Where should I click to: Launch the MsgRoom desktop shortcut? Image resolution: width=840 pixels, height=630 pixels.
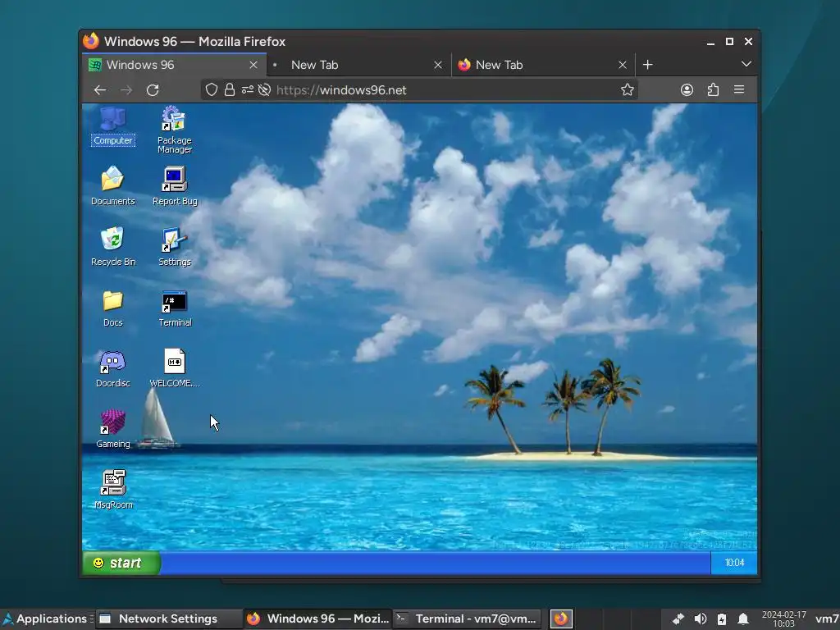point(112,490)
